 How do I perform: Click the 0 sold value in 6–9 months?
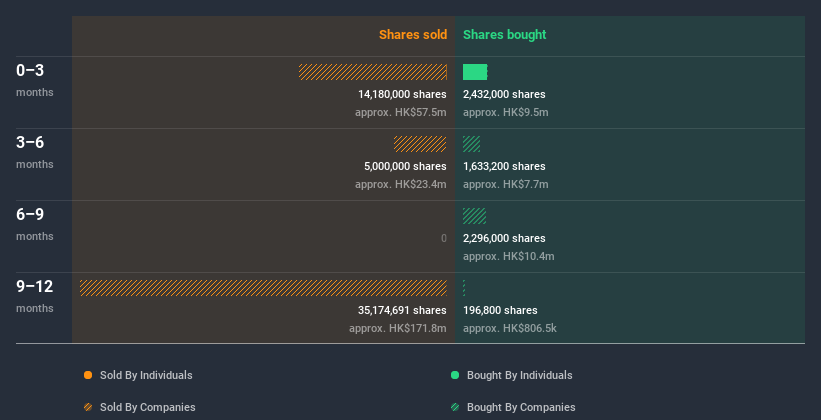pyautogui.click(x=444, y=238)
